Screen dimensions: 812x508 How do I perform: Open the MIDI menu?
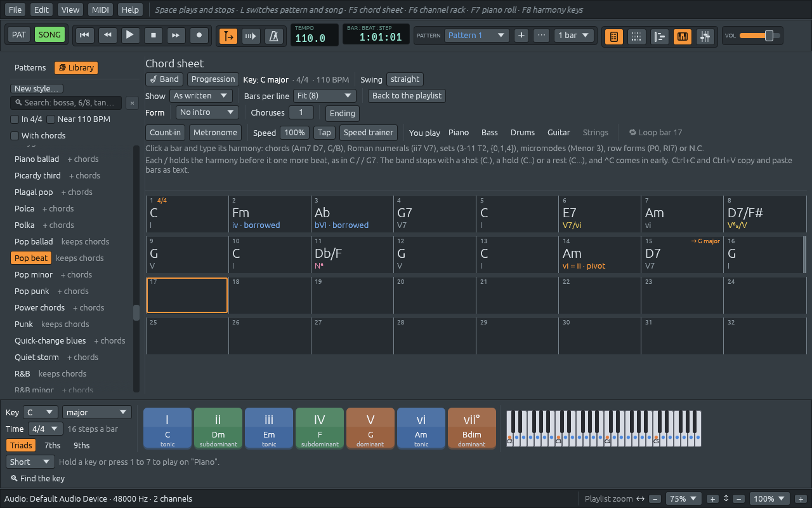100,10
